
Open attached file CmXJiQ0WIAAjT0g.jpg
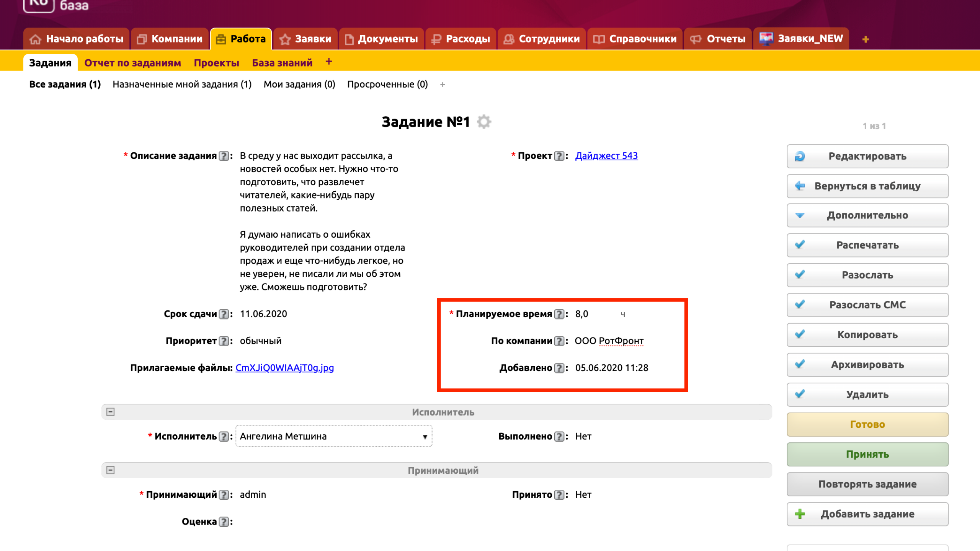click(x=284, y=368)
